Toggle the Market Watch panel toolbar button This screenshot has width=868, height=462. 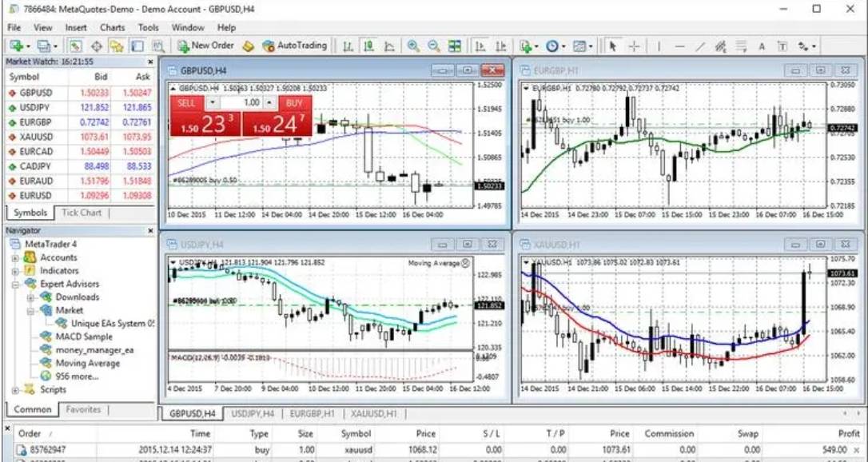pyautogui.click(x=76, y=46)
